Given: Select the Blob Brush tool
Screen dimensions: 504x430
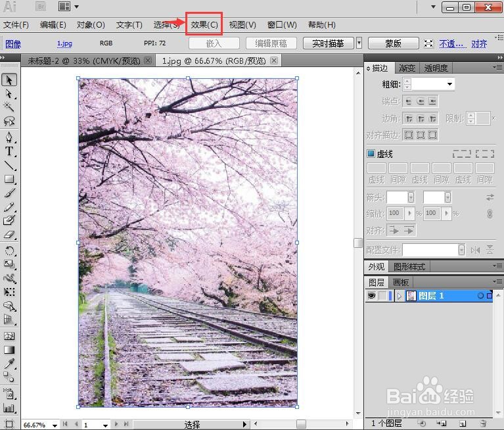Looking at the screenshot, I should (x=9, y=221).
